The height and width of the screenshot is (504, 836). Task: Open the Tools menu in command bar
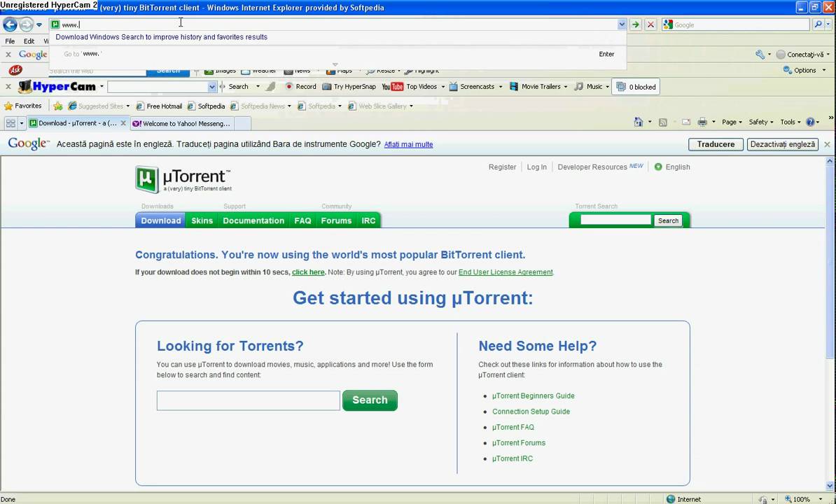pyautogui.click(x=790, y=122)
